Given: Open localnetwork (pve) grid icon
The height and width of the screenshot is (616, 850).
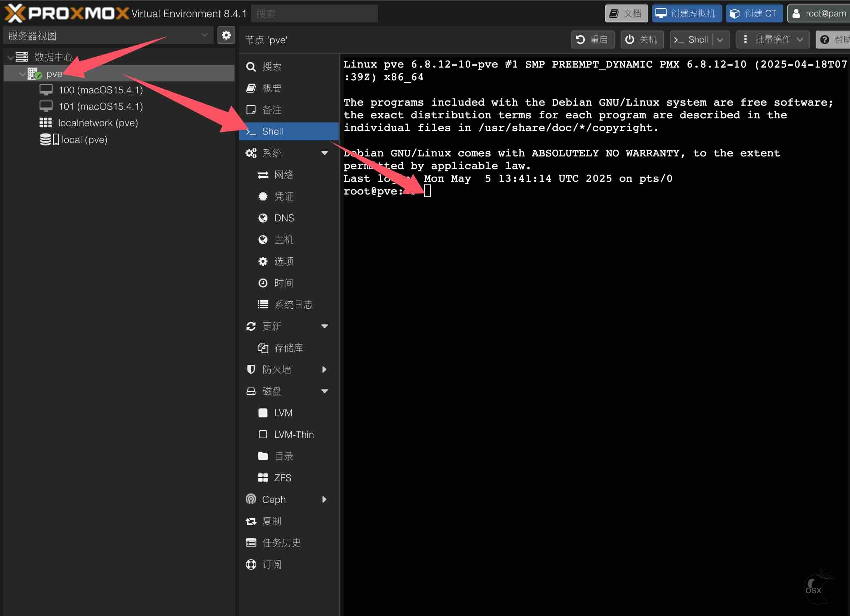Looking at the screenshot, I should coord(46,123).
